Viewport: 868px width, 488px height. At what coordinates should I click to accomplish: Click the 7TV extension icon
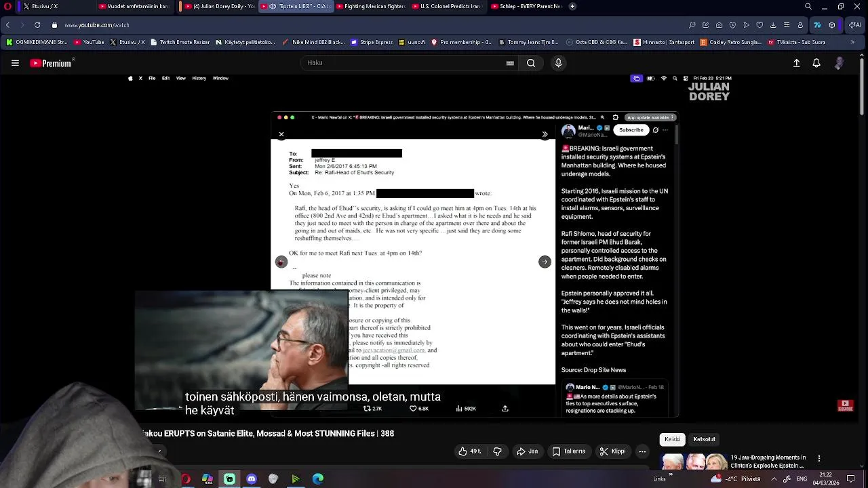tap(817, 25)
